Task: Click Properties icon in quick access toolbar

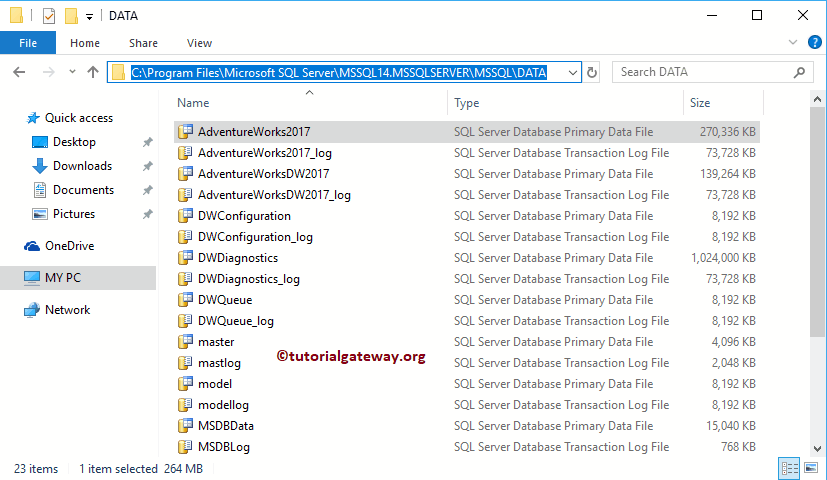Action: pos(49,16)
